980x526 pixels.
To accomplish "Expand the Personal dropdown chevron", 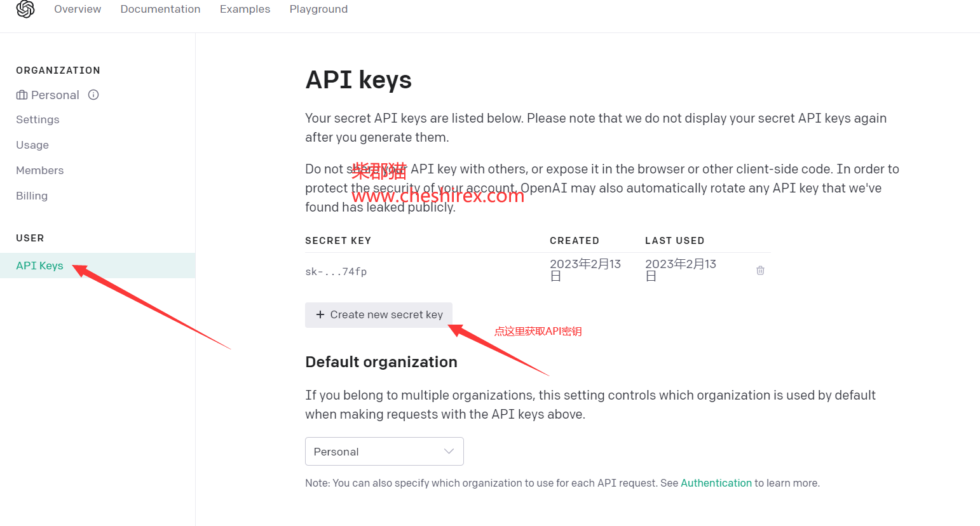I will coord(449,452).
